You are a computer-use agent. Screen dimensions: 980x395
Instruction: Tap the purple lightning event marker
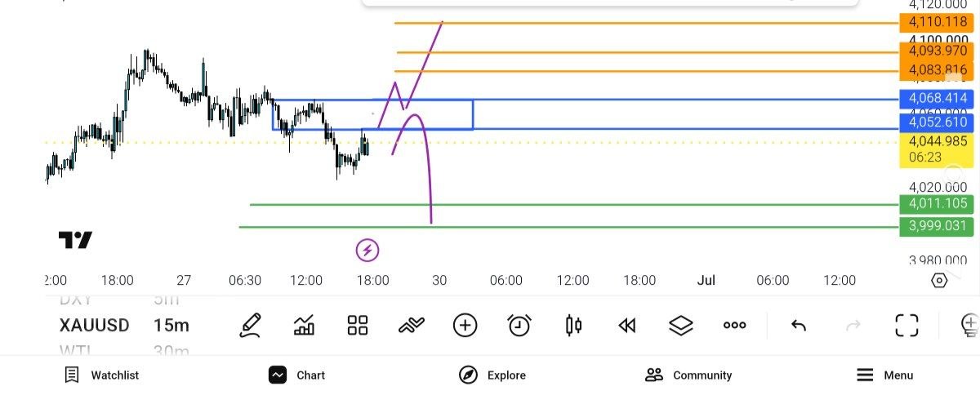coord(367,250)
